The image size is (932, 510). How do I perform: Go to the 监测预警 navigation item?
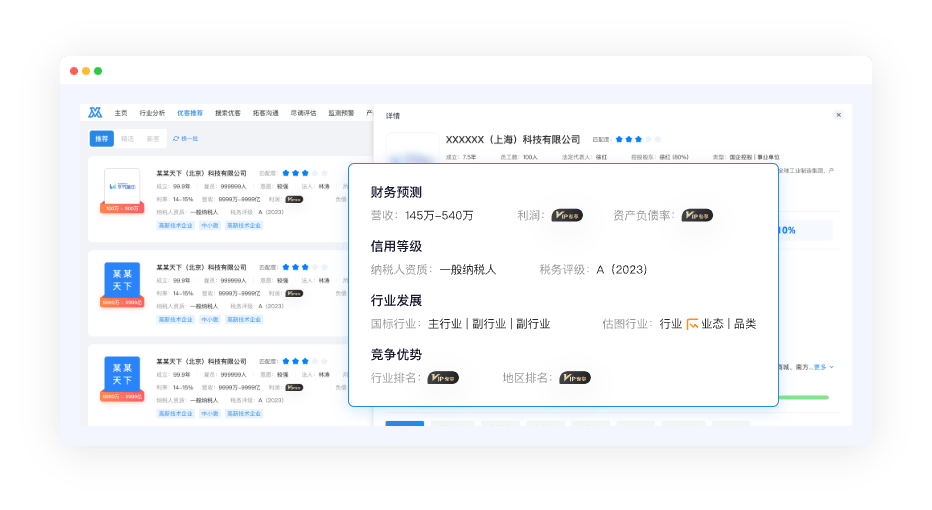tap(341, 113)
